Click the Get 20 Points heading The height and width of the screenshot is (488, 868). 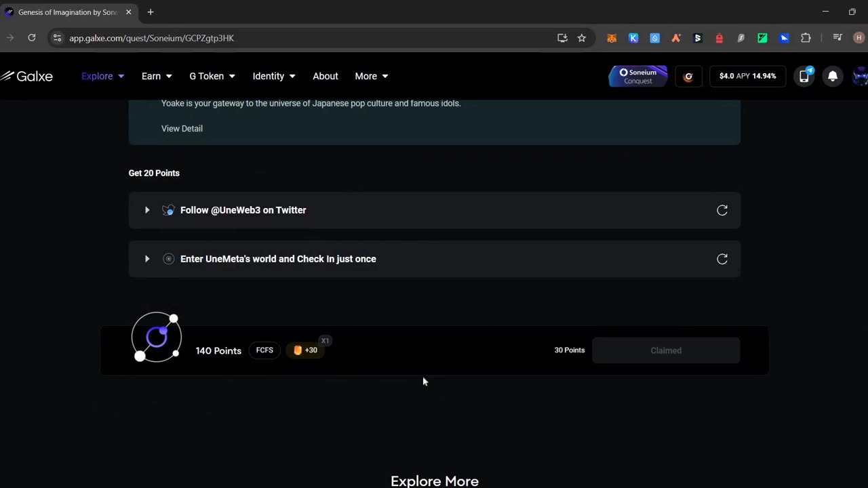154,173
